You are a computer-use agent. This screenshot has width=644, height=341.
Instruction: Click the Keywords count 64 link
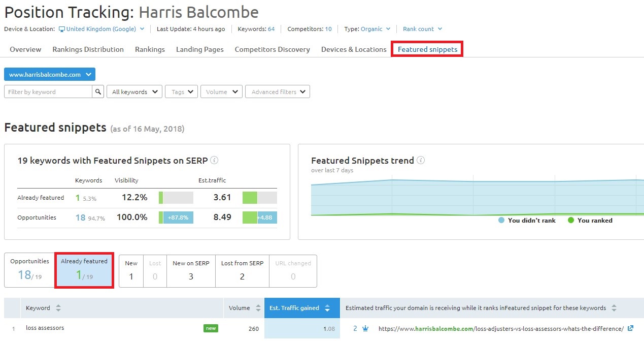tap(271, 29)
